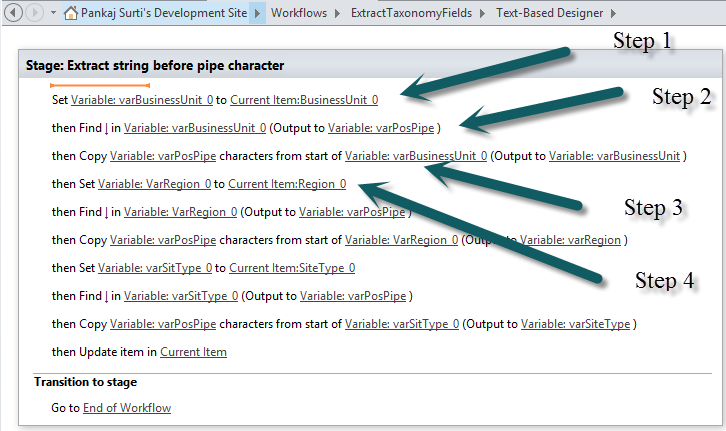Select the Variable: varBusinessUnit output link
Viewport: 726px width, 431px height.
tap(614, 156)
